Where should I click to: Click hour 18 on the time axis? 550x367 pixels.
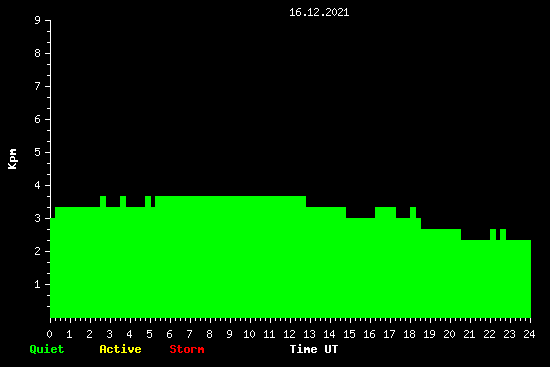pyautogui.click(x=409, y=334)
